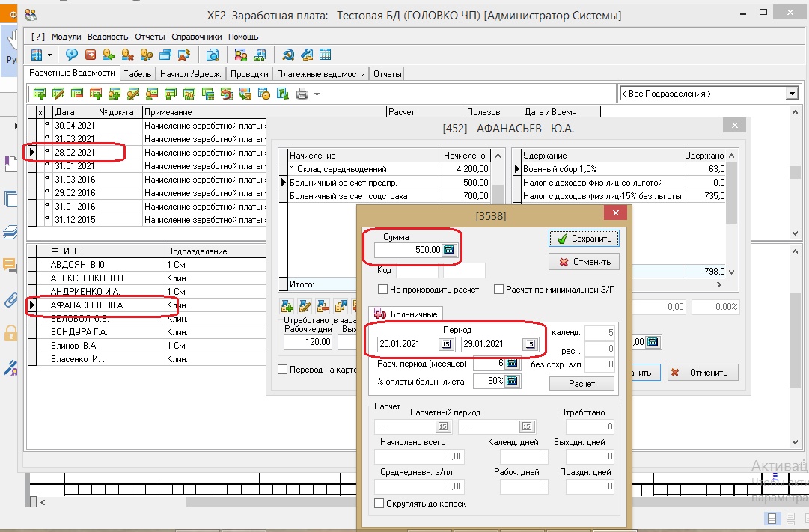Click into the Рабочие дни field showing 120,00
809x532 pixels.
[x=308, y=342]
